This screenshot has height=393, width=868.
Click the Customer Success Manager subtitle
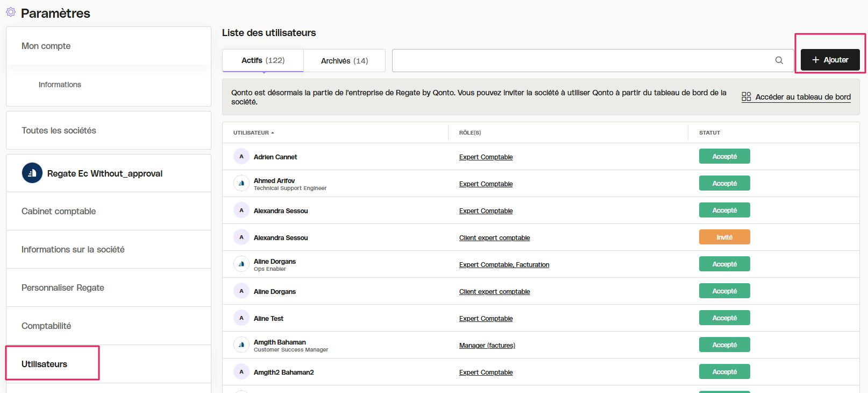291,350
